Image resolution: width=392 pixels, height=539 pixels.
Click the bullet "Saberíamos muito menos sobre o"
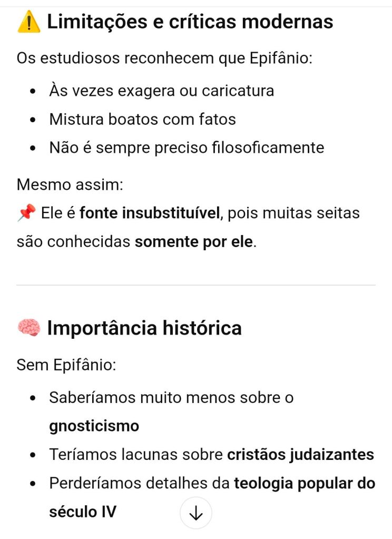pyautogui.click(x=171, y=397)
